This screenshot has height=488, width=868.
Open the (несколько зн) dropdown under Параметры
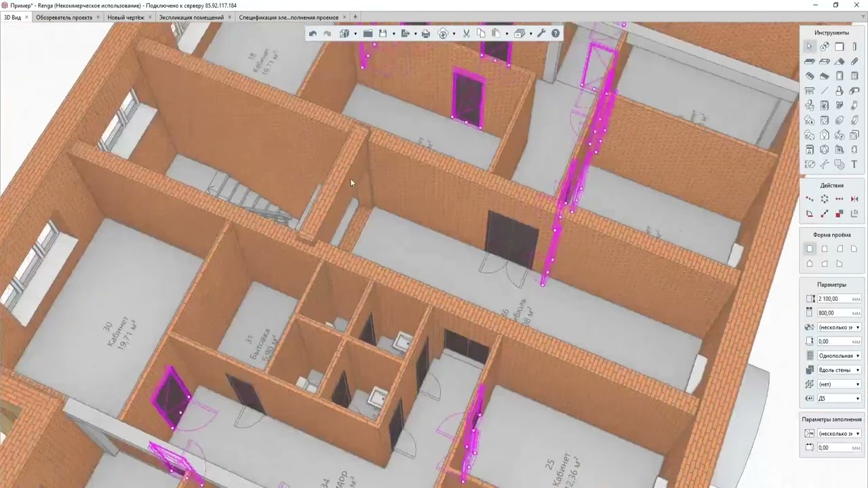click(840, 327)
